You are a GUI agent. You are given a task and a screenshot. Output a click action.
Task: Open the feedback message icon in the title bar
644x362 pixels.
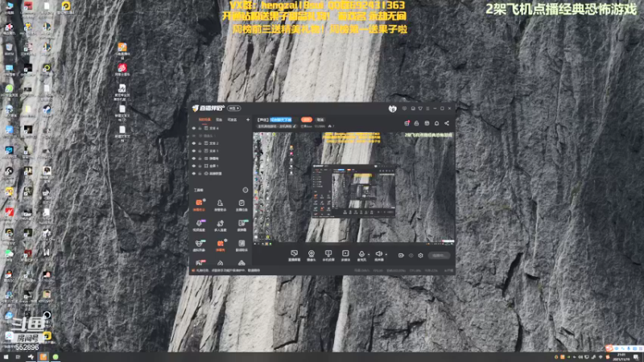click(x=405, y=109)
